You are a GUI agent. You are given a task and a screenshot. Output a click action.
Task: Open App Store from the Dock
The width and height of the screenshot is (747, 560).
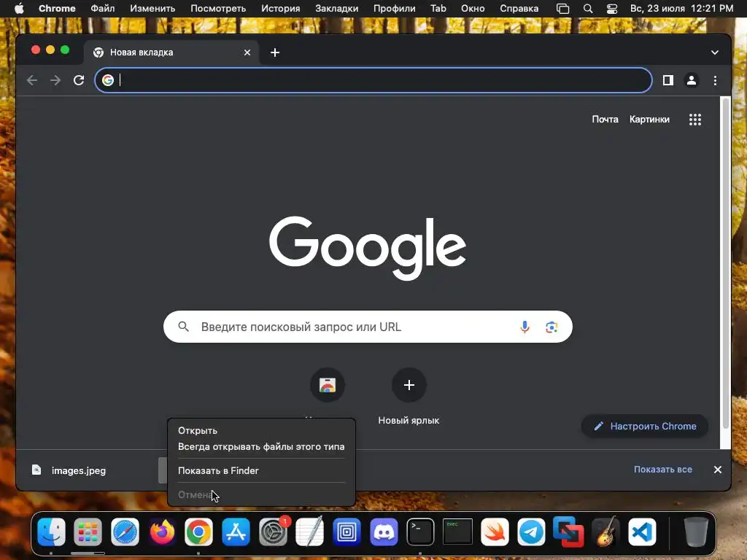236,532
